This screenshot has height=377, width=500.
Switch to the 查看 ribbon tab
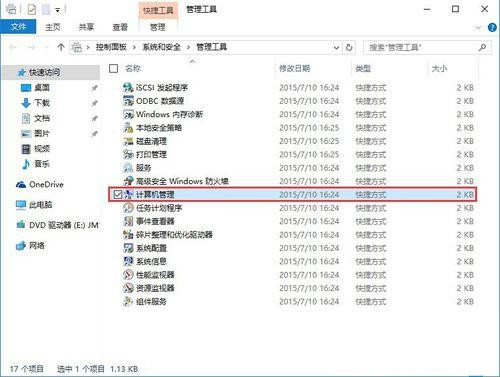click(120, 27)
